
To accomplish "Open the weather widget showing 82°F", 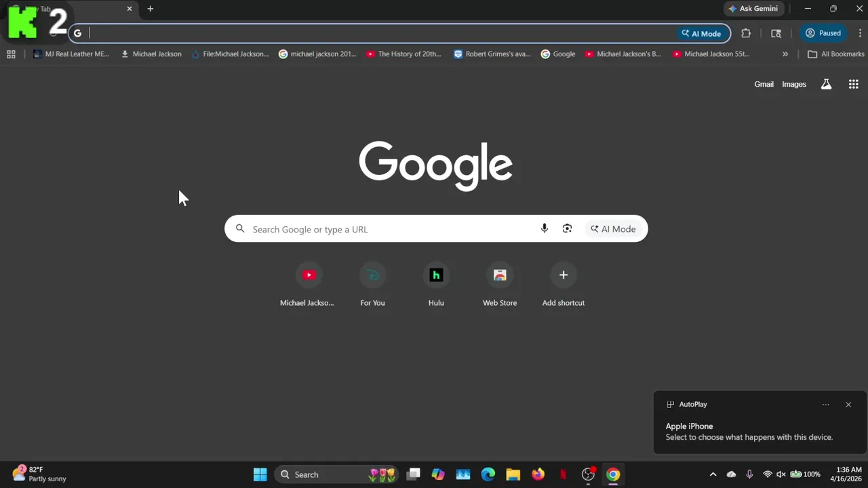I will point(39,474).
